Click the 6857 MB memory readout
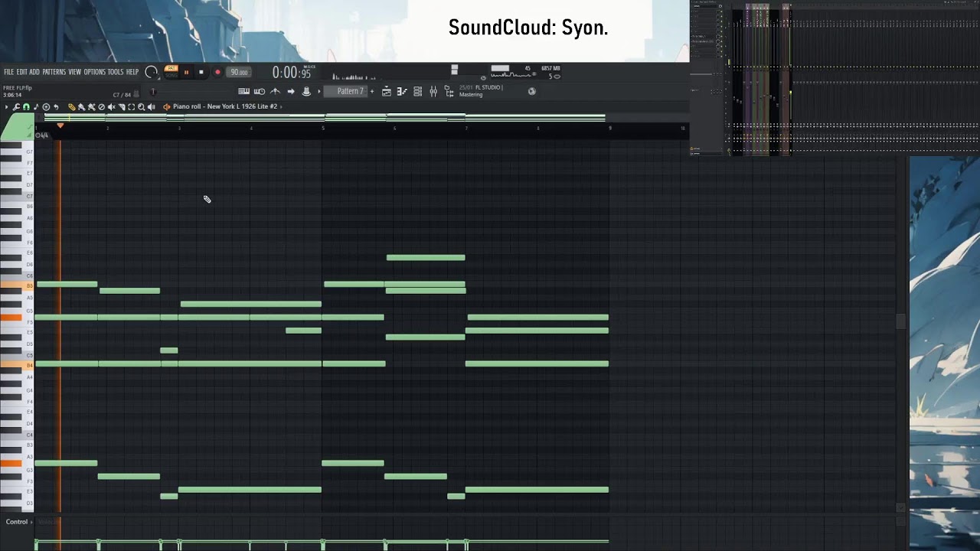The image size is (980, 551). coord(550,68)
